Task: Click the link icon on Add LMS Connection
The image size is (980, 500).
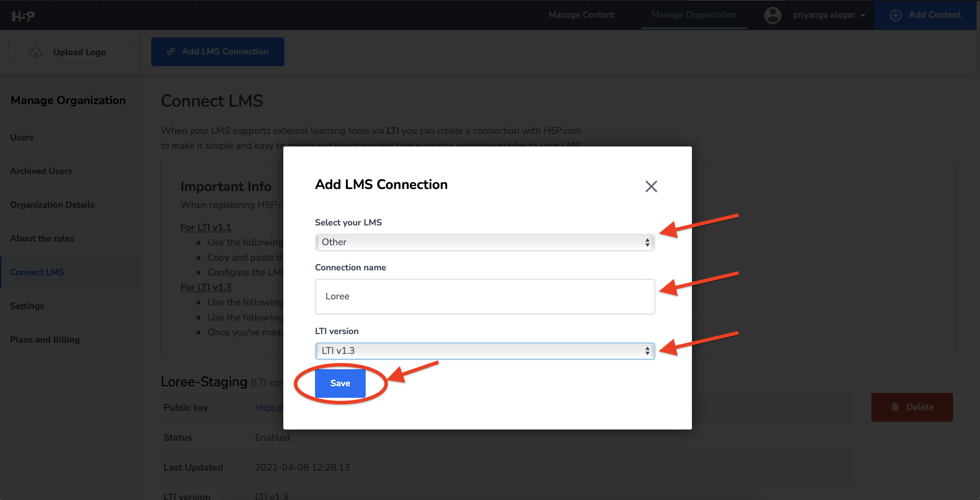Action: click(x=171, y=51)
